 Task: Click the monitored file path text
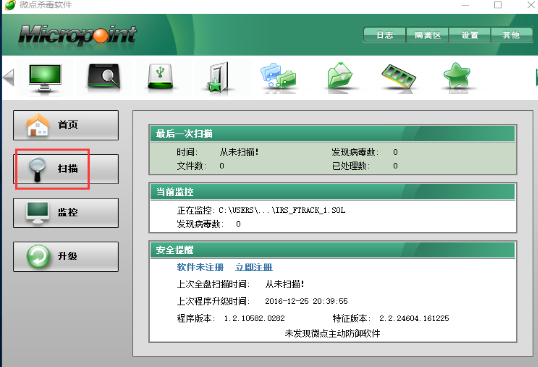282,210
